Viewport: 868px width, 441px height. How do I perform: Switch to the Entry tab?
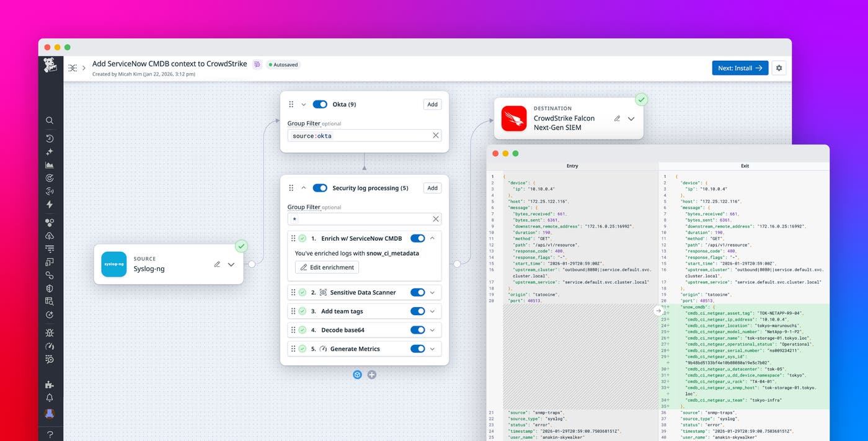click(572, 166)
